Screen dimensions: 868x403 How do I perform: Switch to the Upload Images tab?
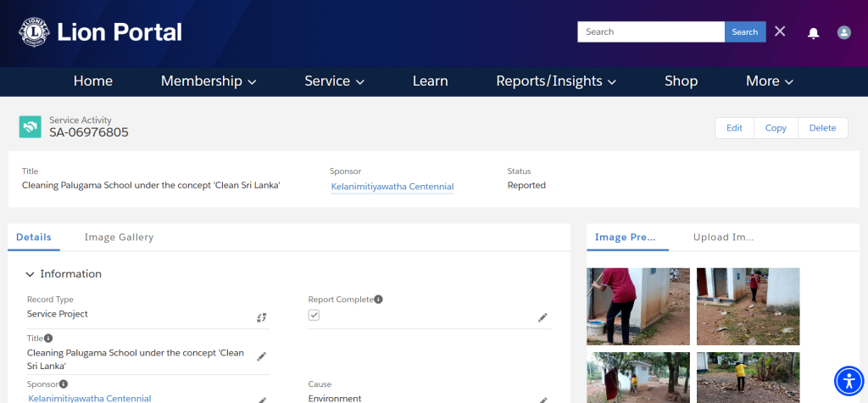pyautogui.click(x=724, y=238)
